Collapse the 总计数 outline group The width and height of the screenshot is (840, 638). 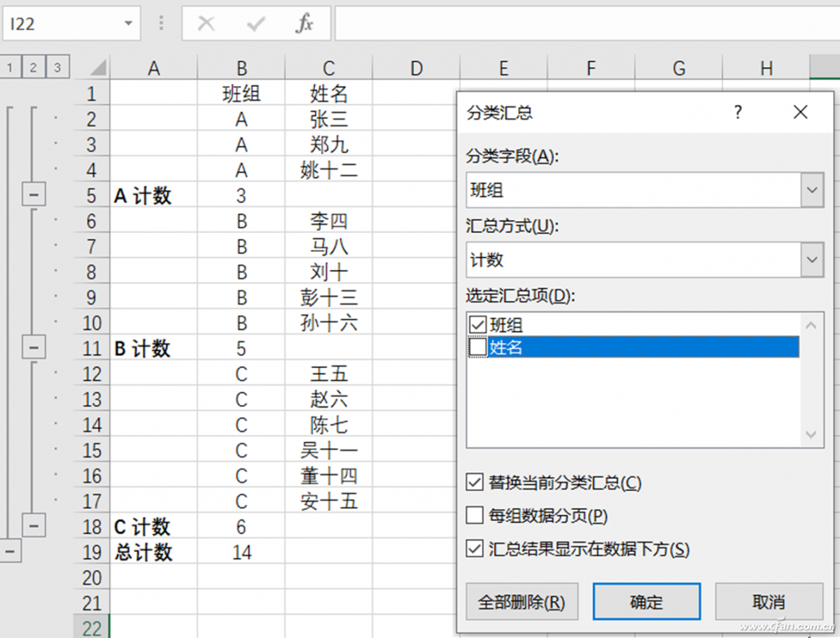(10, 551)
